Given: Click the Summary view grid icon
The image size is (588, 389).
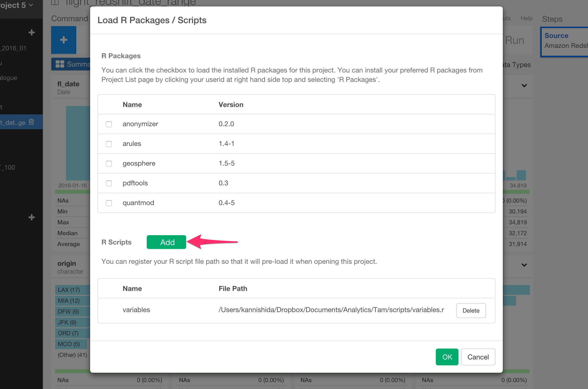Looking at the screenshot, I should 60,64.
